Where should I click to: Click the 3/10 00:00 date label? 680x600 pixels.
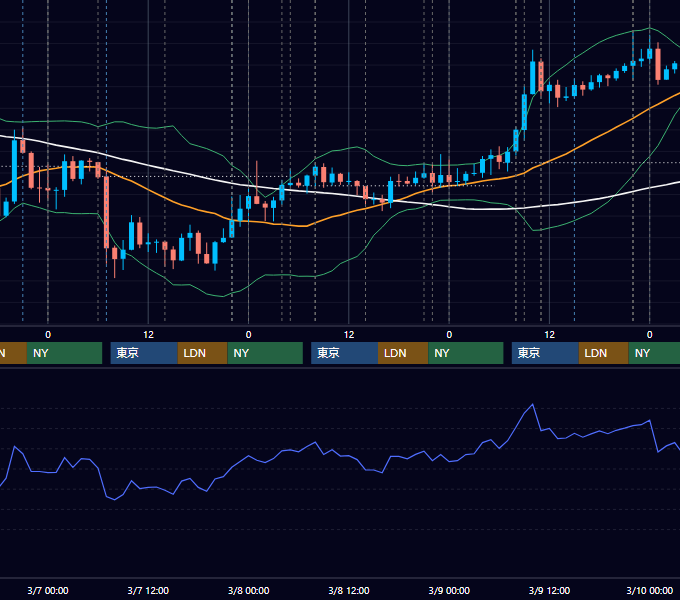[649, 590]
